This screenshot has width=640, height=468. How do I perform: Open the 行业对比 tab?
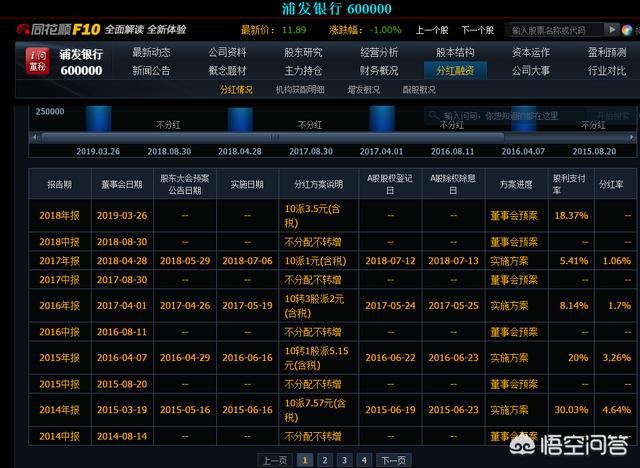[607, 71]
